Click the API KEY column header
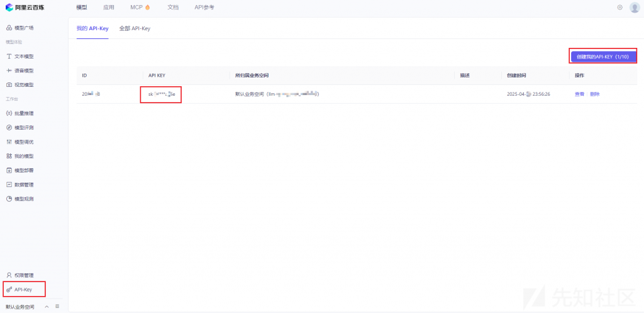Viewport: 644px width, 313px height. 157,76
